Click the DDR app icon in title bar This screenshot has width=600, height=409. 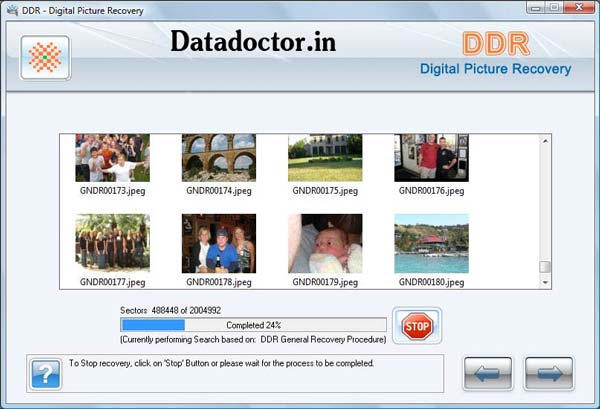(x=13, y=10)
